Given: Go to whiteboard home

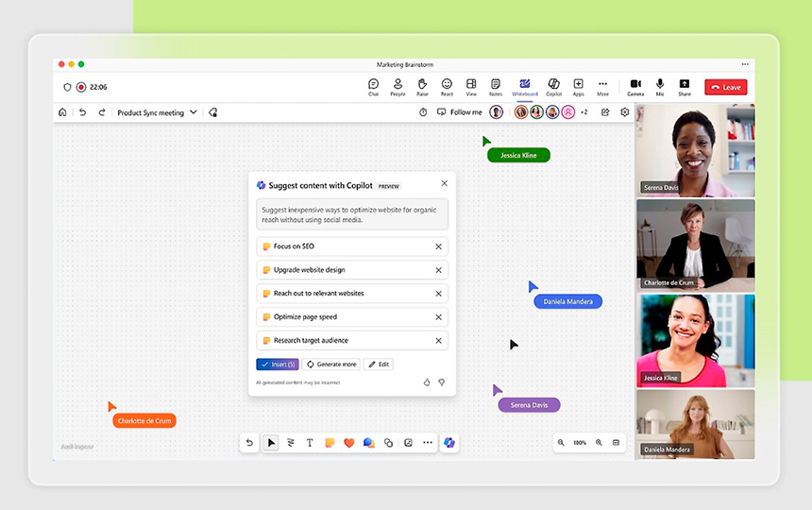Looking at the screenshot, I should click(62, 112).
